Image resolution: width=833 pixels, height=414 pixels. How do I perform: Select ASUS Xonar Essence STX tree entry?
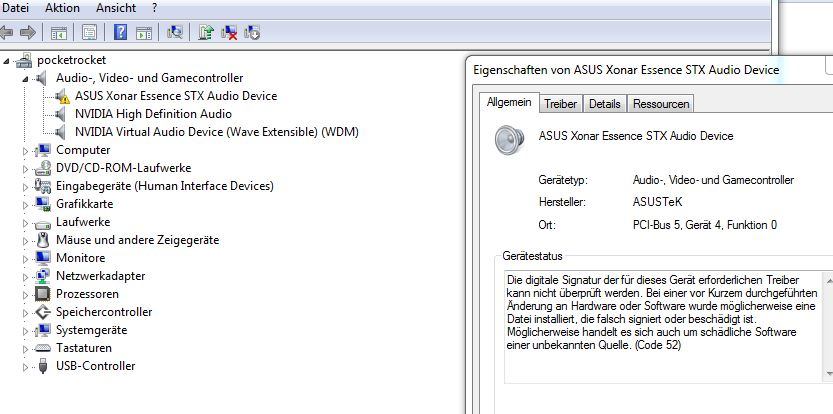(176, 96)
